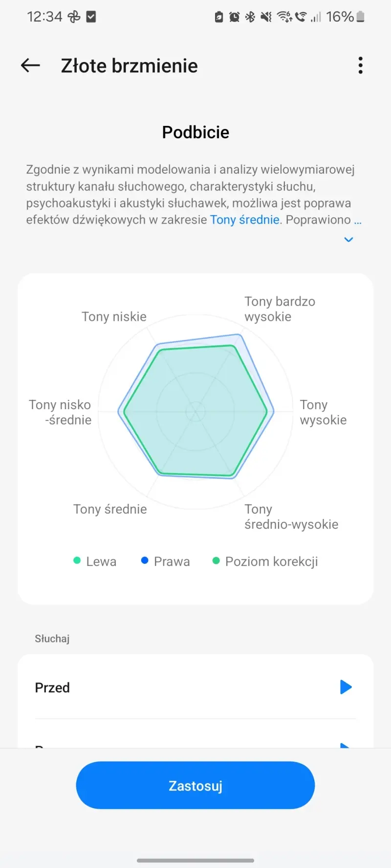Tap the back arrow next to Złote brzmienie
The image size is (391, 868).
pyautogui.click(x=30, y=65)
